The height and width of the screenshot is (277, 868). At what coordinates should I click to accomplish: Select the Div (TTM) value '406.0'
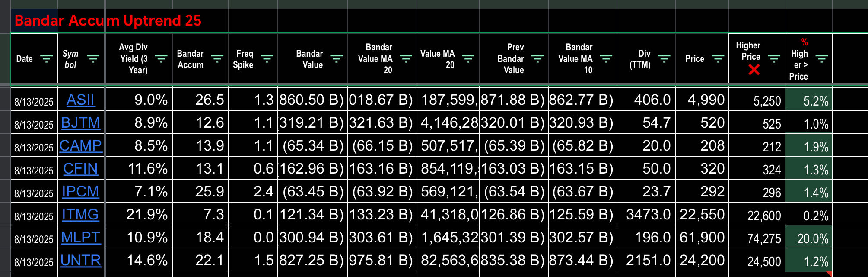coord(646,100)
